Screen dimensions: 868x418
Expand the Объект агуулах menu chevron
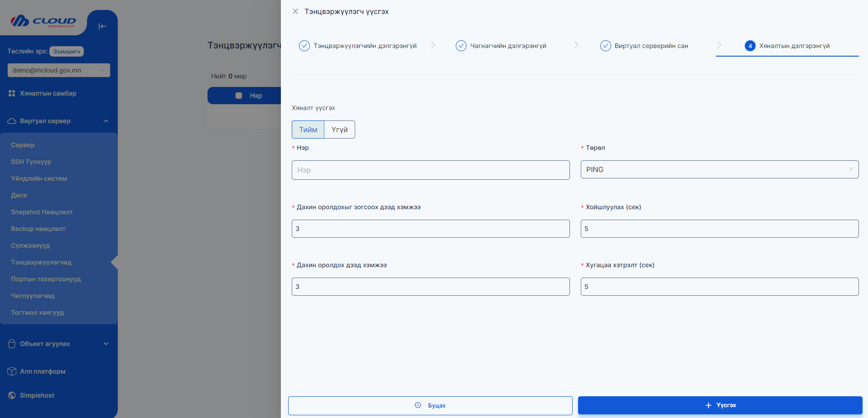click(x=106, y=344)
